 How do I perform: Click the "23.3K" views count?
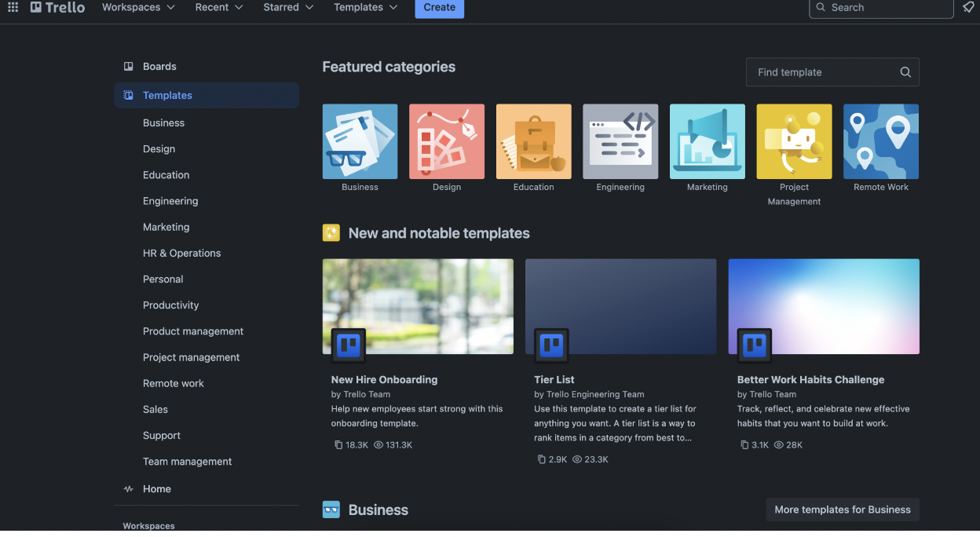pos(597,459)
